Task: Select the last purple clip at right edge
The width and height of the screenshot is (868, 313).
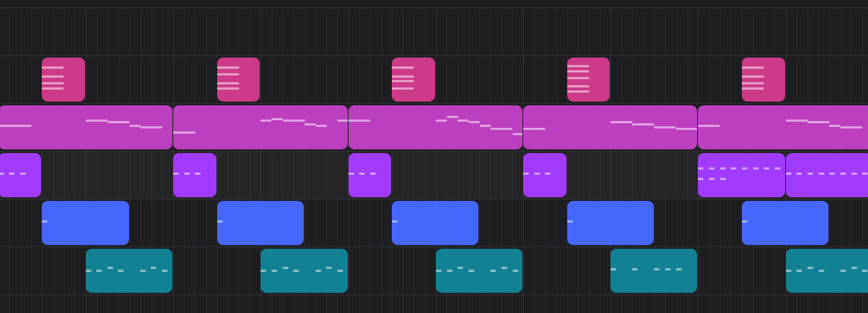Action: point(827,175)
